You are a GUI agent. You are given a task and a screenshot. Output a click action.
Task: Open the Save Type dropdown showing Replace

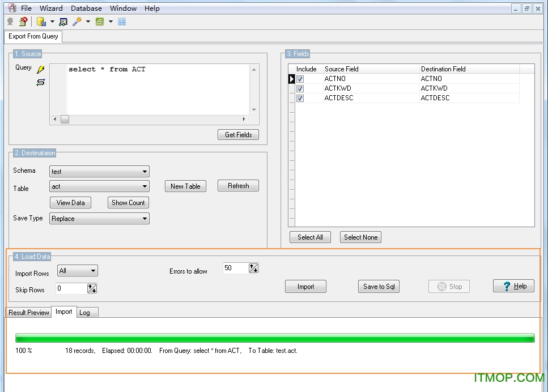pyautogui.click(x=145, y=218)
